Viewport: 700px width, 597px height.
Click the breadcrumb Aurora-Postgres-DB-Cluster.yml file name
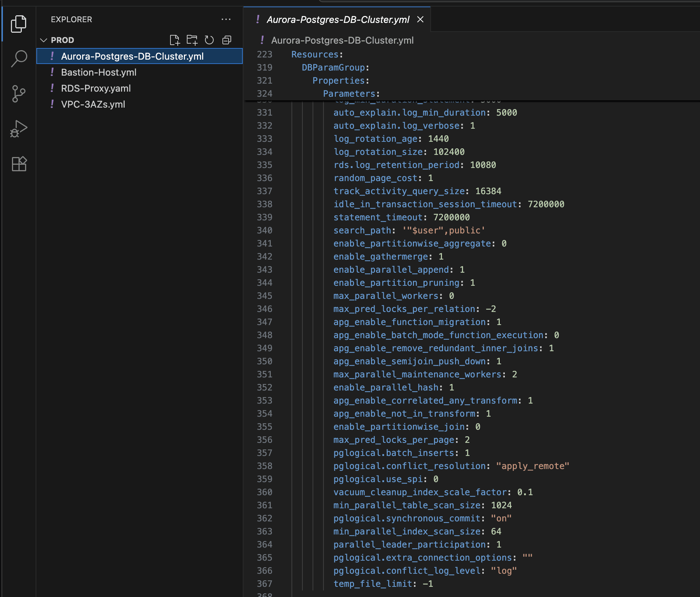[x=342, y=40]
